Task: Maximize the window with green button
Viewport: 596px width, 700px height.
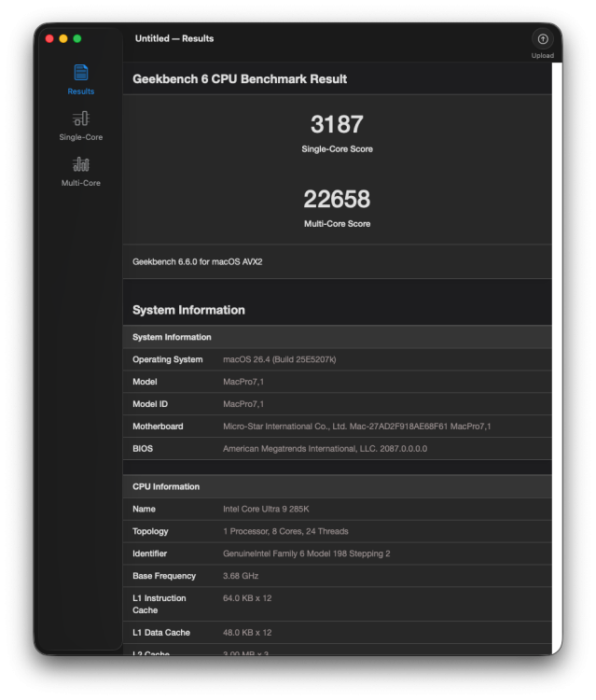Action: click(77, 39)
